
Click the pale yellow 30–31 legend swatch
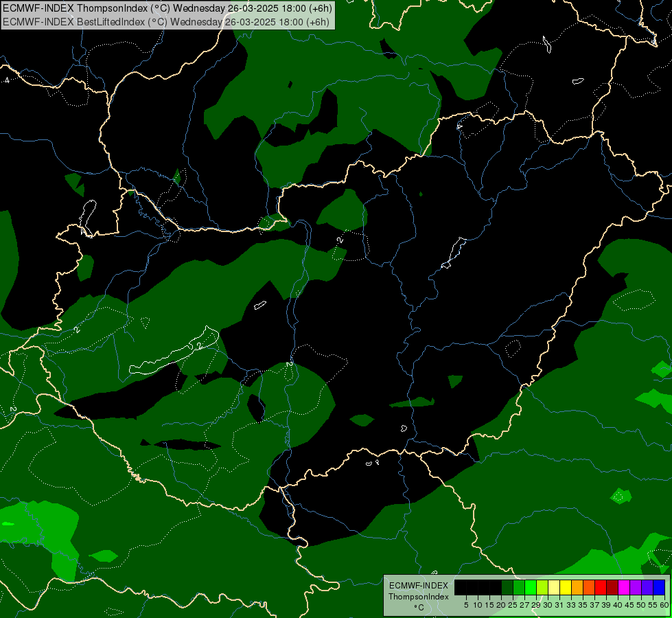[x=554, y=587]
